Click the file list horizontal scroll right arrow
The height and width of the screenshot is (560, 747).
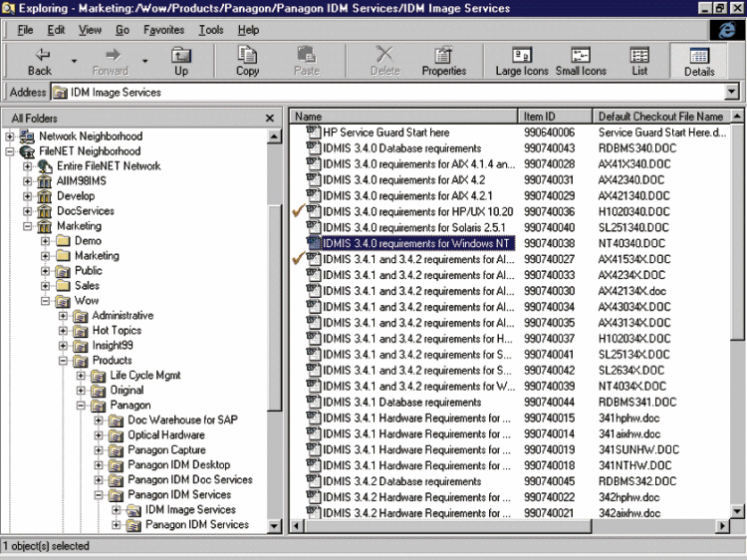pos(723,526)
